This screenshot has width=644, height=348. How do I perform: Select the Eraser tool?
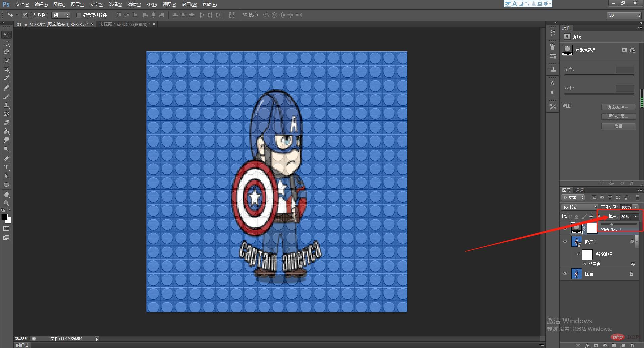6,123
